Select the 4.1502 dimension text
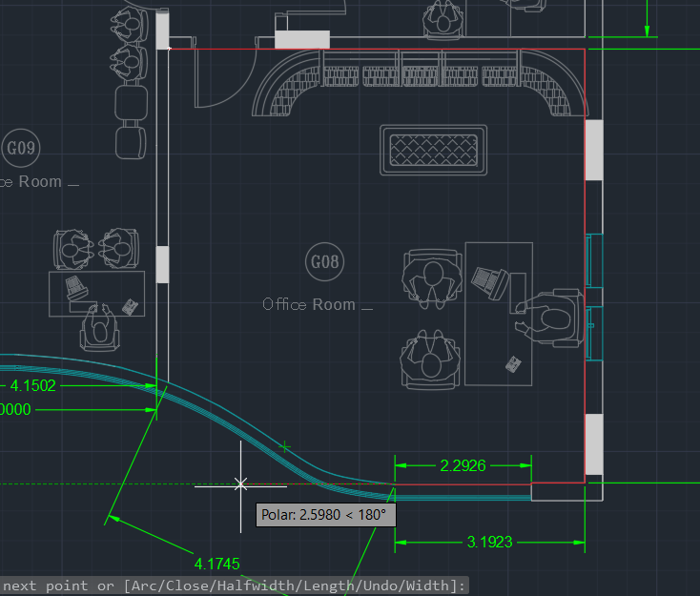This screenshot has width=700, height=596. click(33, 385)
